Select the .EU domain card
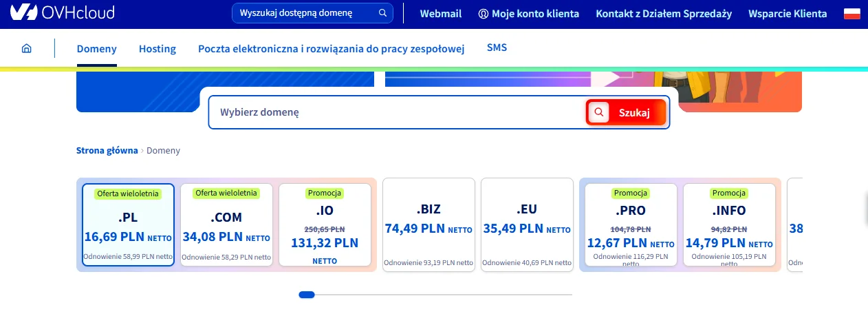 coord(527,224)
